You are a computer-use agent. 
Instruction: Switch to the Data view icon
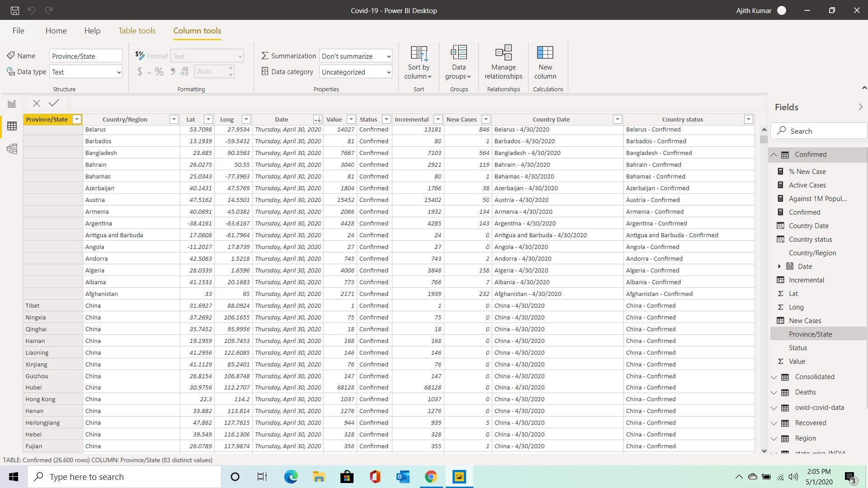tap(12, 126)
